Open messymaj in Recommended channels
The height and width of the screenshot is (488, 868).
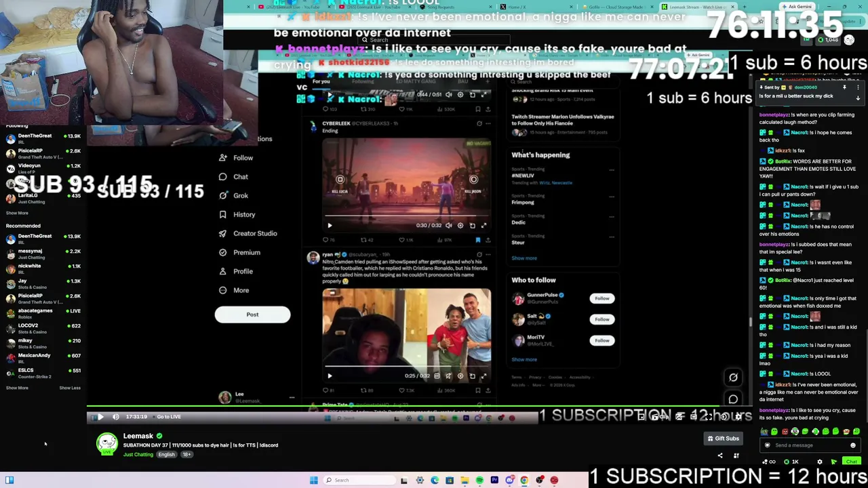click(x=42, y=254)
